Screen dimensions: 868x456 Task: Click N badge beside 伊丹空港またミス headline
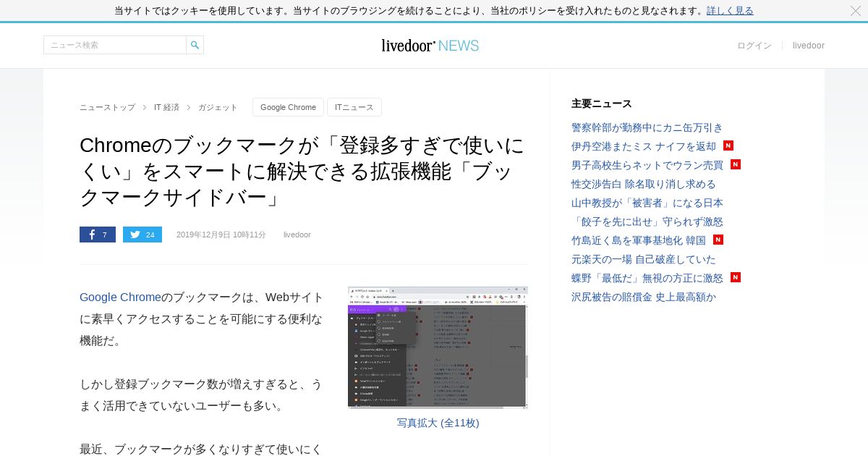pos(728,145)
